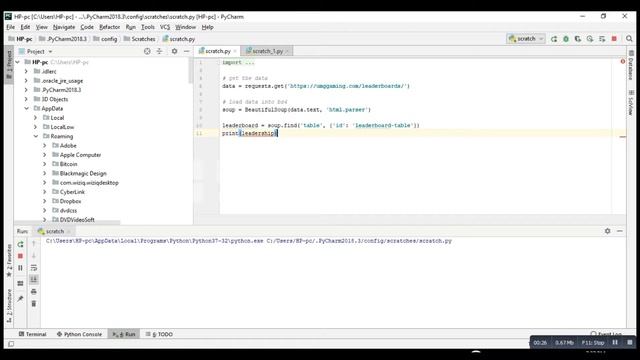The height and width of the screenshot is (360, 640).
Task: Click the toolbar Run button
Action: [x=554, y=39]
